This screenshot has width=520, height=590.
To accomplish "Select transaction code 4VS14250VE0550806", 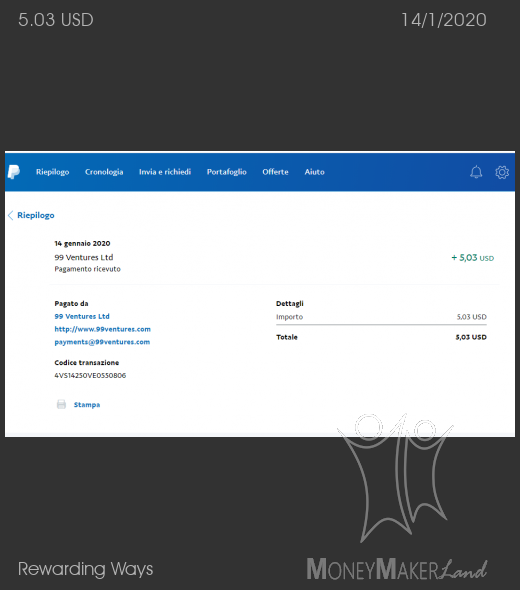I will [90, 376].
